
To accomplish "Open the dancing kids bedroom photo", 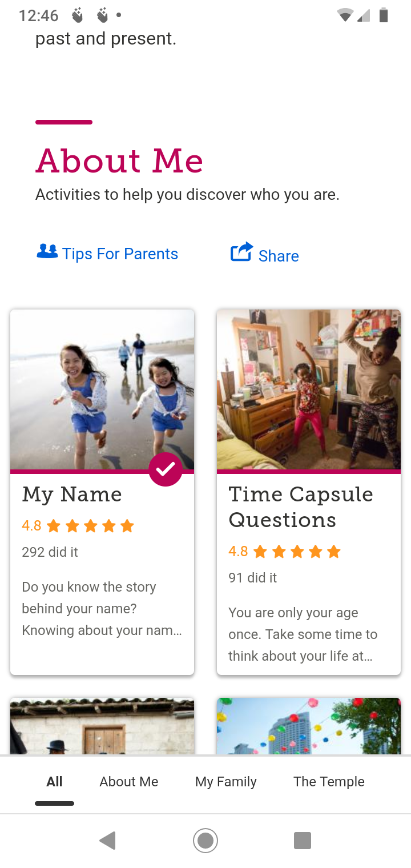I will coord(309,389).
